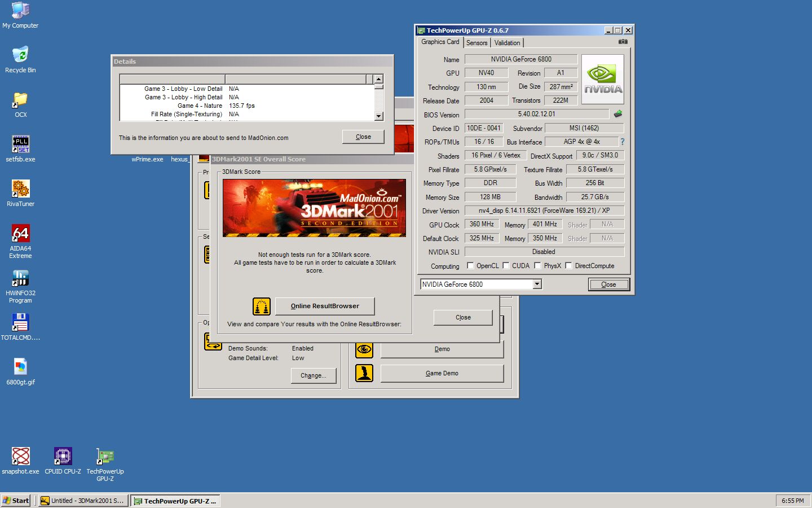Click the Bus Interface question mark
Image resolution: width=812 pixels, height=508 pixels.
click(x=623, y=142)
